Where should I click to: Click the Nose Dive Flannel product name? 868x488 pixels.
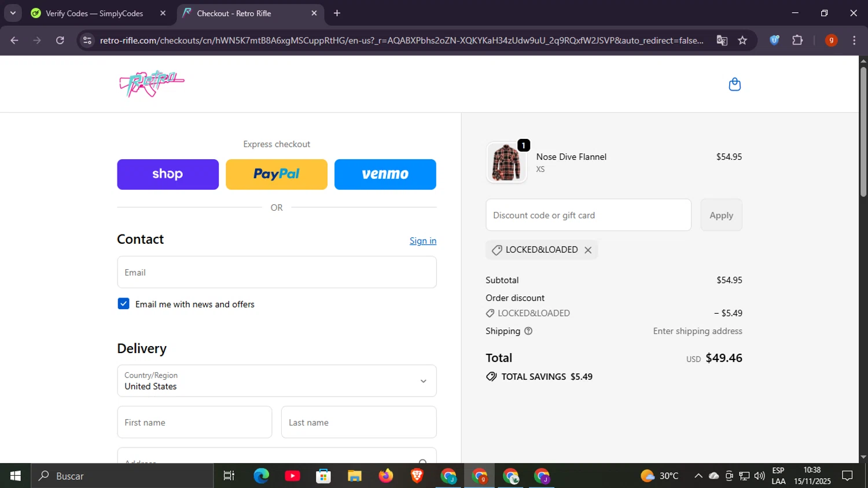571,157
